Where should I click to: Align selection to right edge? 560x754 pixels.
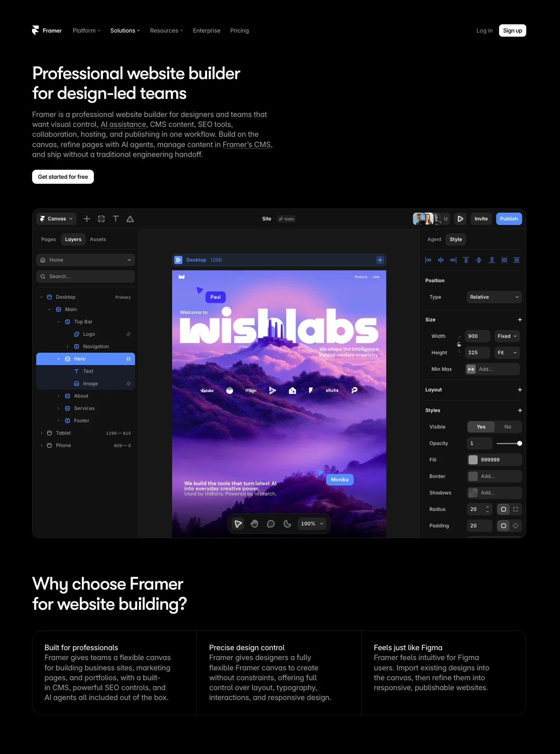pyautogui.click(x=453, y=260)
